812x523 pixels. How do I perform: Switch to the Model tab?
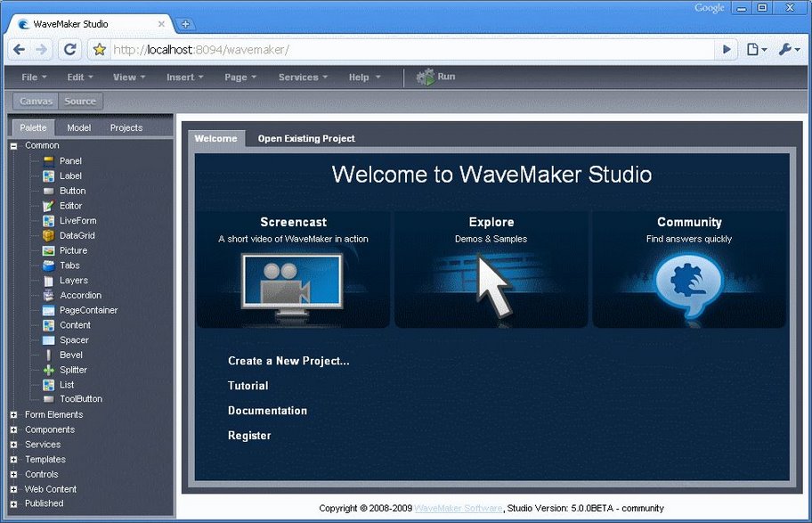79,128
